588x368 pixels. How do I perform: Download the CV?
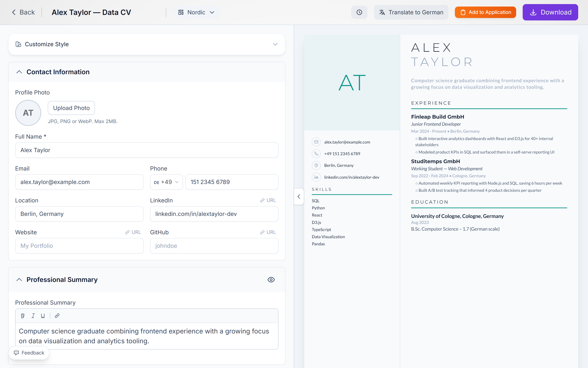[x=550, y=12]
